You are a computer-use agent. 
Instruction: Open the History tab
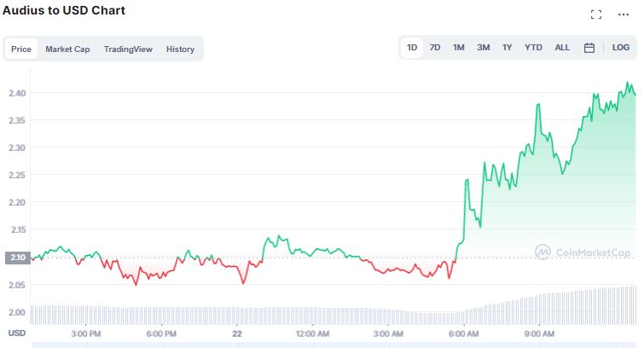(180, 49)
